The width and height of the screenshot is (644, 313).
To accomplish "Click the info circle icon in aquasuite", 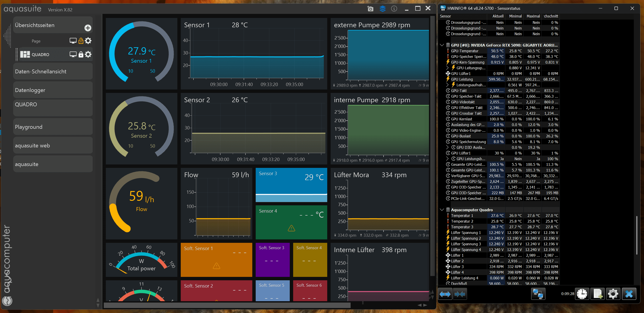I will click(394, 9).
